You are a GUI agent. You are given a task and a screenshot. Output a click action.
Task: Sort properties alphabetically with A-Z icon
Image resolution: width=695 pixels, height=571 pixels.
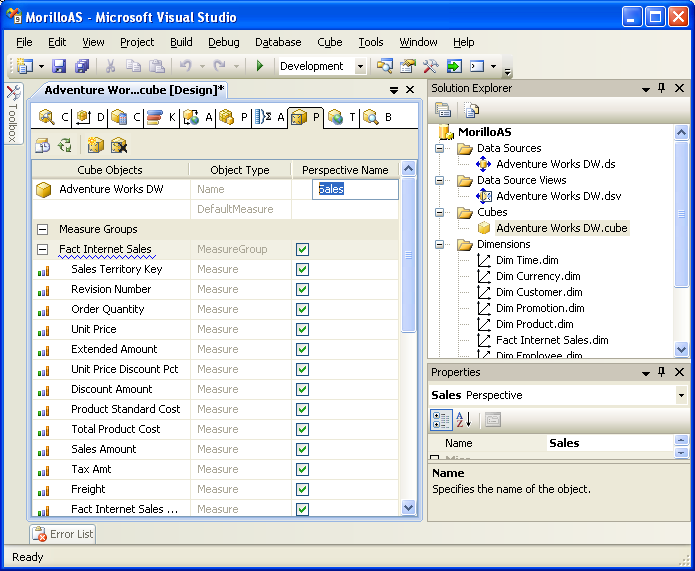pos(464,419)
